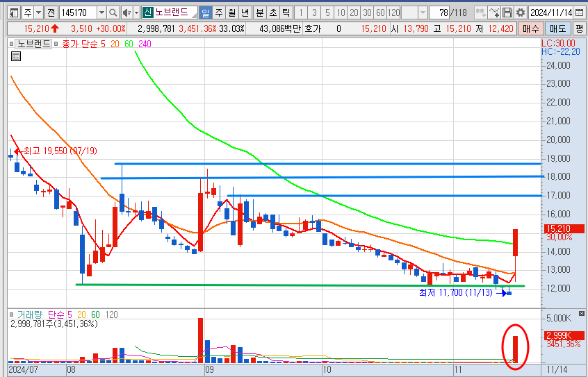Click the stock code field 145170
This screenshot has height=377, width=588.
coord(79,13)
